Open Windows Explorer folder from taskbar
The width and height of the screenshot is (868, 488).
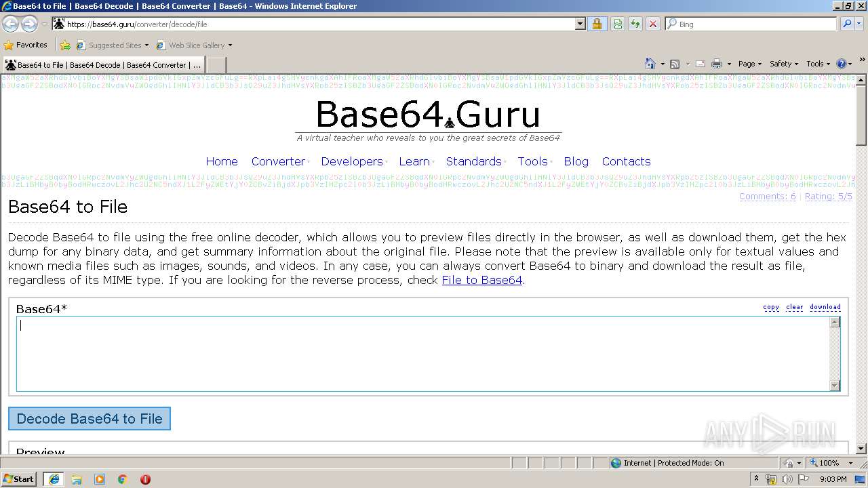[77, 479]
